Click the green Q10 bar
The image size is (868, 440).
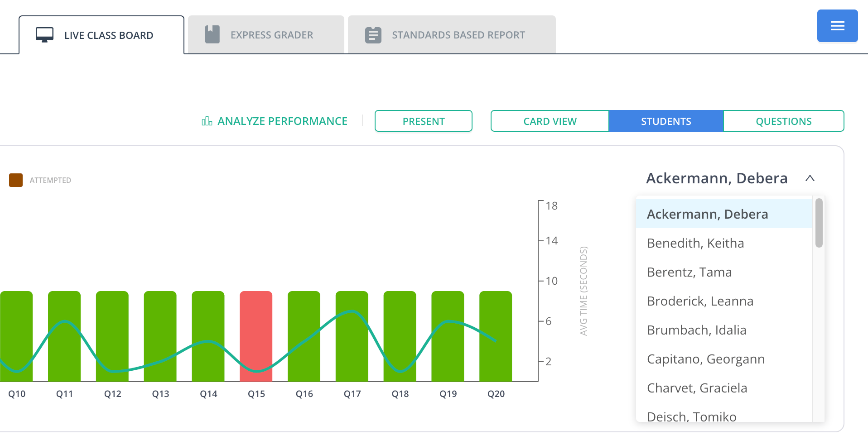point(16,336)
